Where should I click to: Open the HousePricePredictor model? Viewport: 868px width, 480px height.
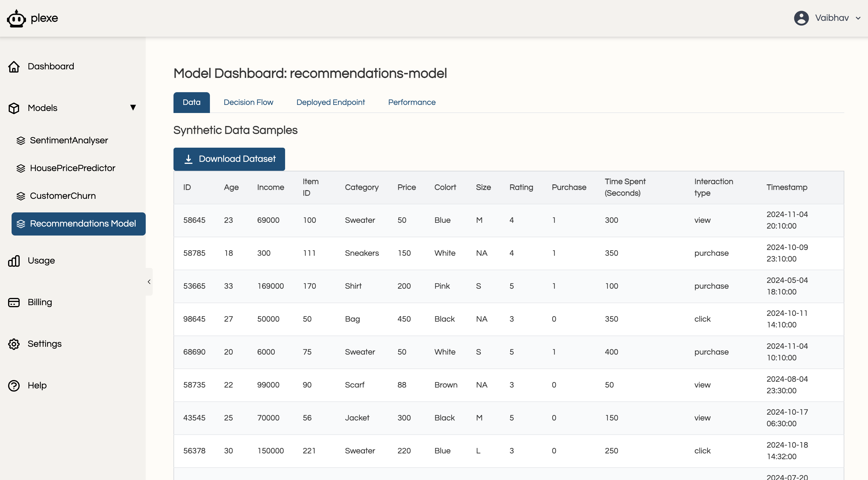73,168
